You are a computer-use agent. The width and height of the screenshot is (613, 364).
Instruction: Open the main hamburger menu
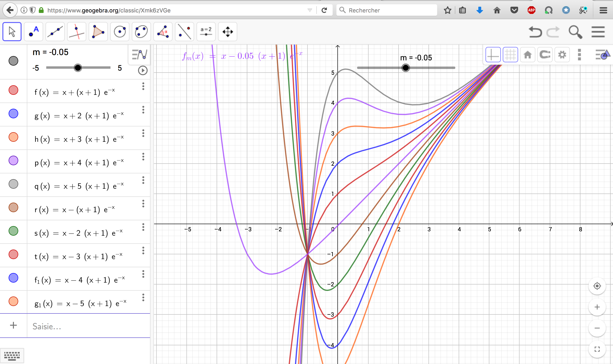click(x=598, y=32)
